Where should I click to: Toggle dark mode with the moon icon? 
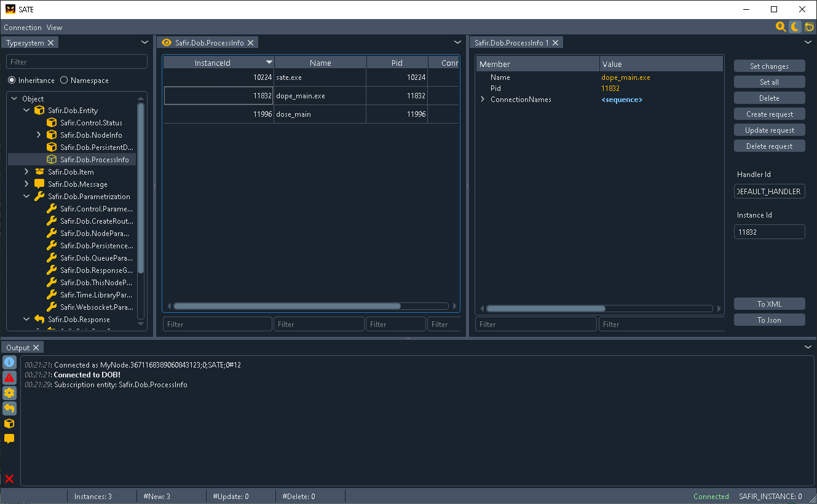794,27
